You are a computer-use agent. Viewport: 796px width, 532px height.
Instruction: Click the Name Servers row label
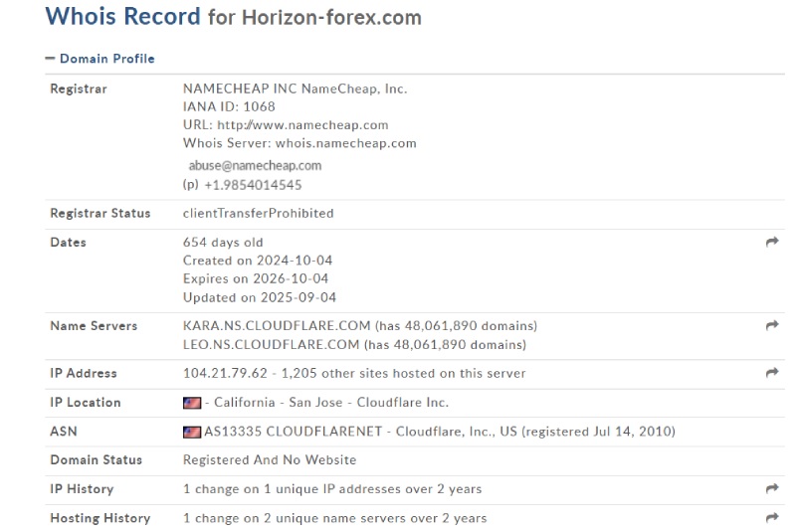tap(94, 326)
